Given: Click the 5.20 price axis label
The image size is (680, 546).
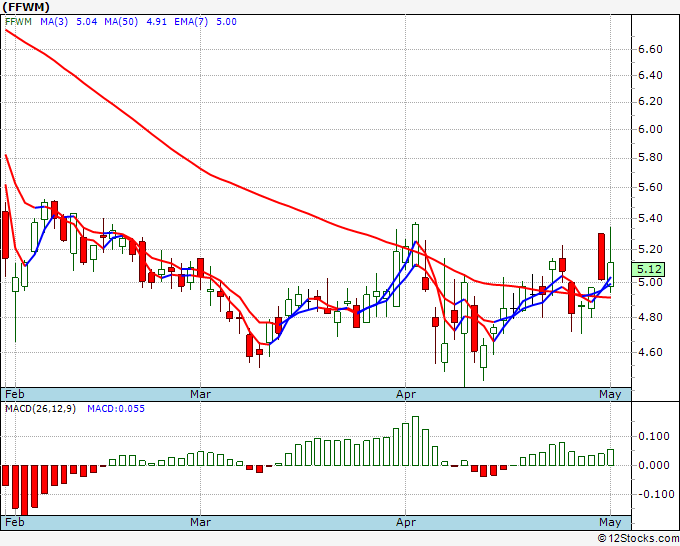Looking at the screenshot, I should pos(651,249).
